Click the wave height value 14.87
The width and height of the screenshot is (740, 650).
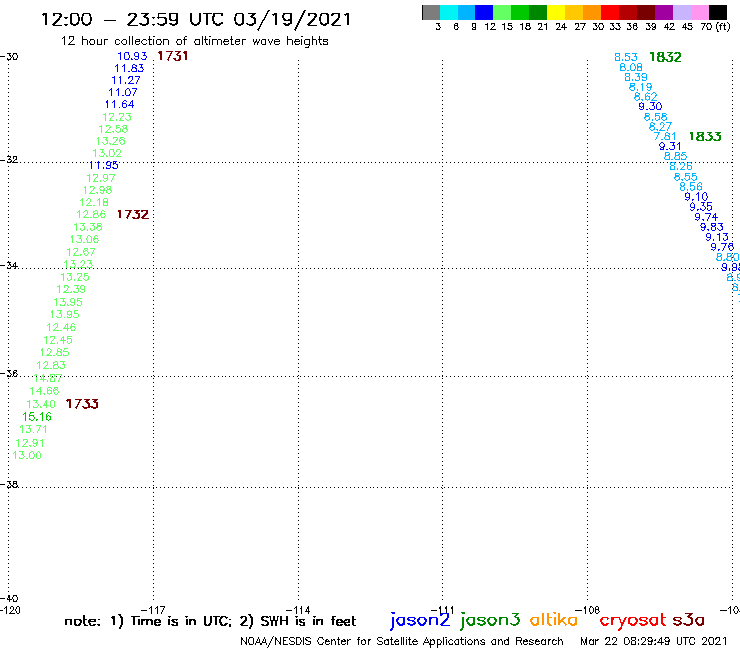48,378
